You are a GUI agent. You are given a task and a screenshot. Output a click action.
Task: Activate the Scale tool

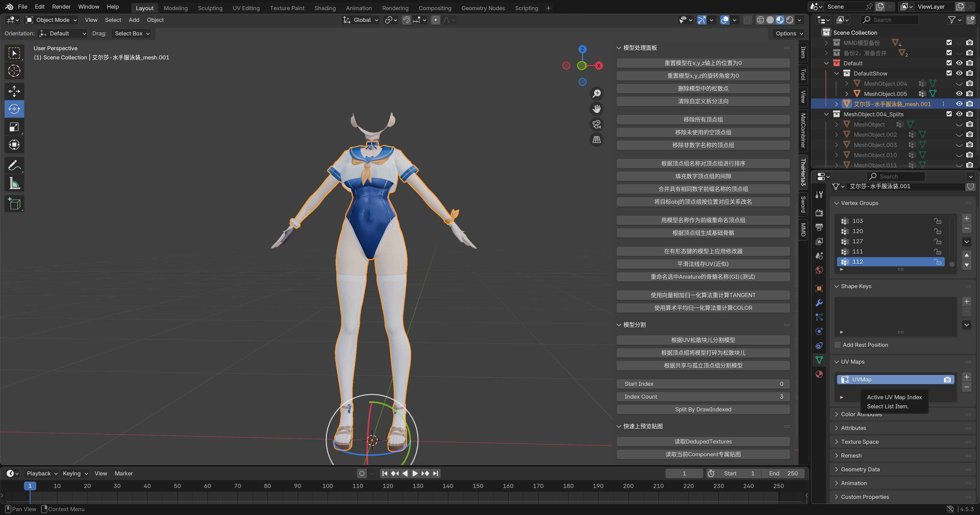click(x=14, y=127)
